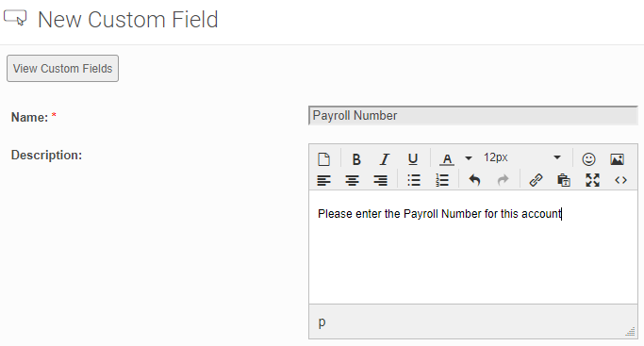Toggle Italic formatting
This screenshot has width=644, height=346.
385,158
